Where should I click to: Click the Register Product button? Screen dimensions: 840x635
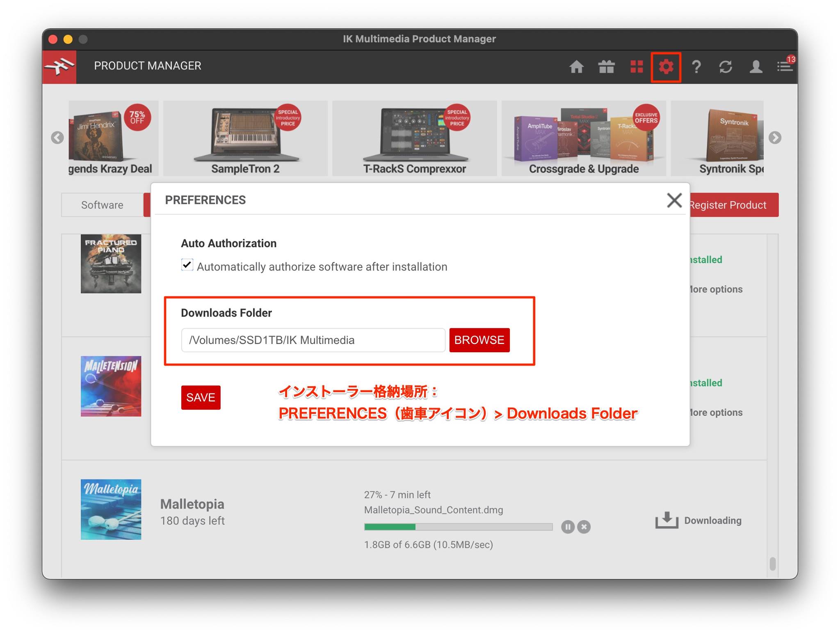(x=734, y=205)
